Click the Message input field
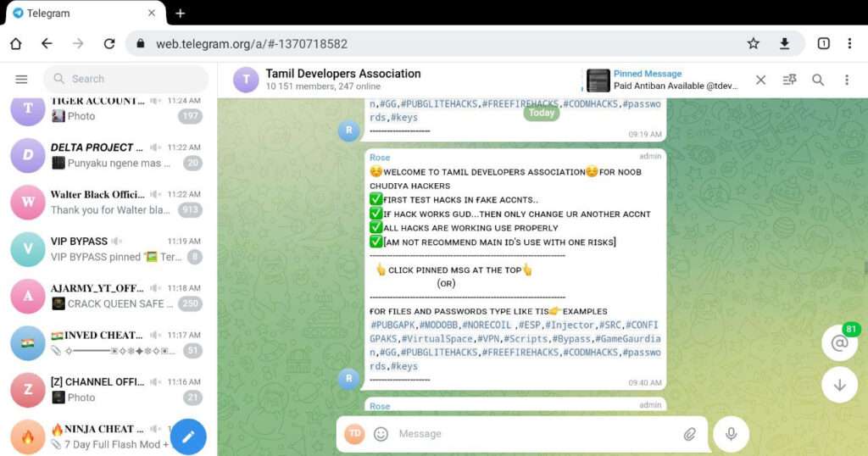 click(537, 434)
